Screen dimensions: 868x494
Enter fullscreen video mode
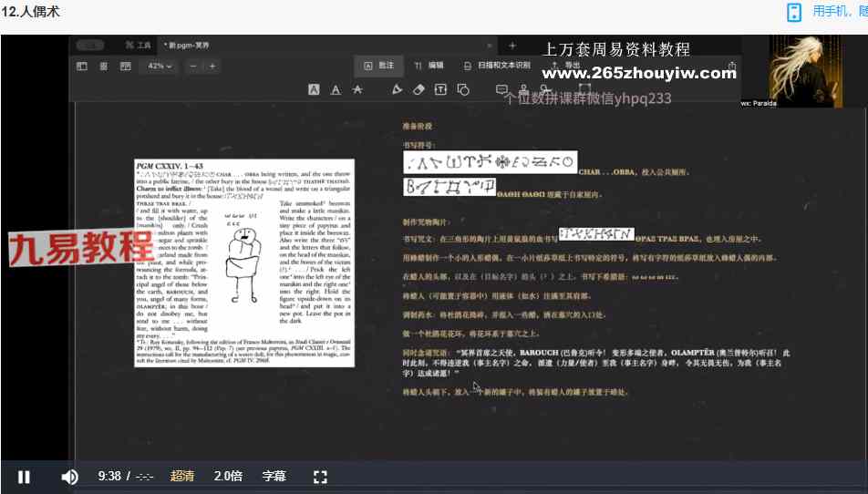click(x=320, y=477)
